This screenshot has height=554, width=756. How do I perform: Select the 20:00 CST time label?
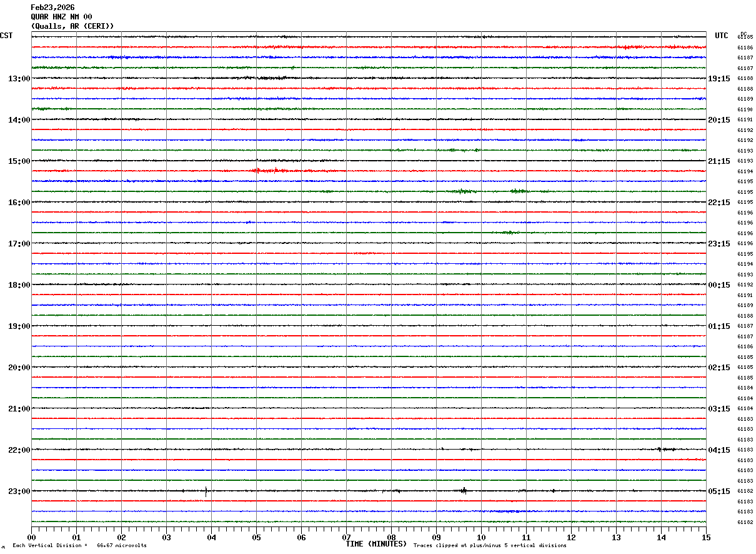(x=19, y=368)
